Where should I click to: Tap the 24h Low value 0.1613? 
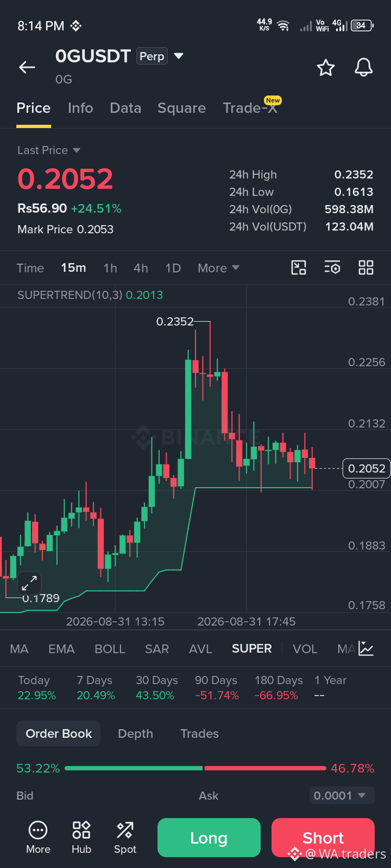(x=354, y=192)
